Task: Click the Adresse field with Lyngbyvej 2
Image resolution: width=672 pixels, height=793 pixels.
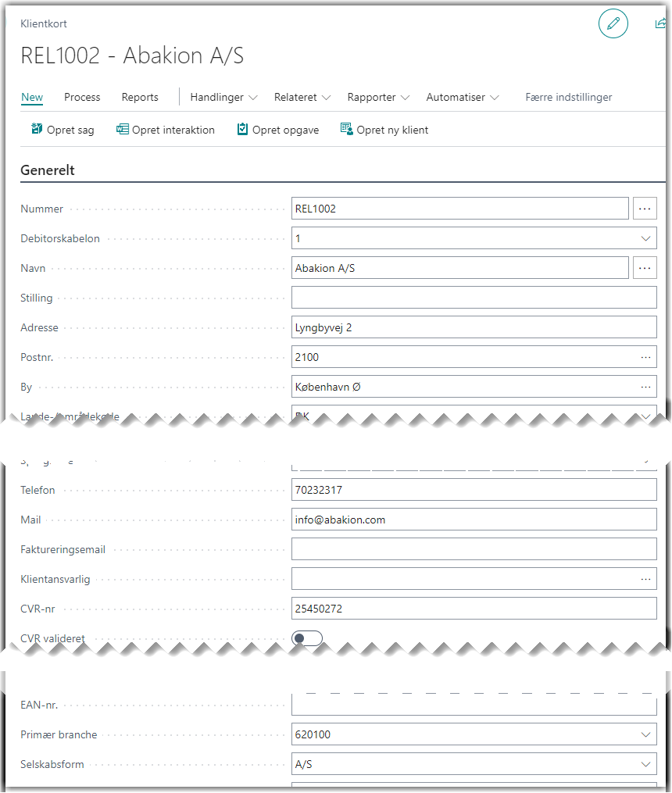Action: click(x=474, y=327)
